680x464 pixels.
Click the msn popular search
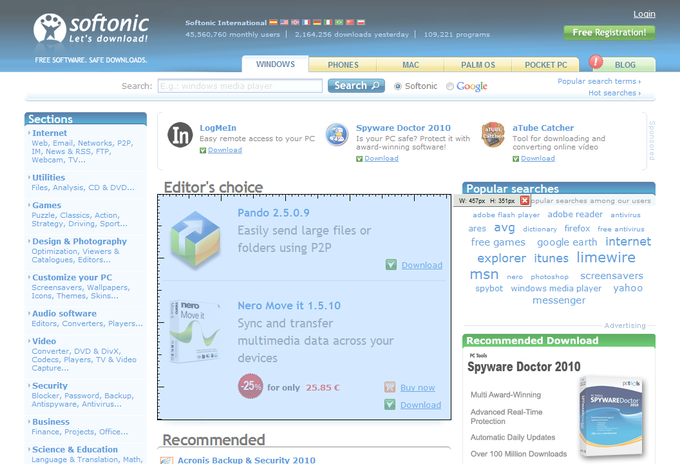(x=484, y=275)
